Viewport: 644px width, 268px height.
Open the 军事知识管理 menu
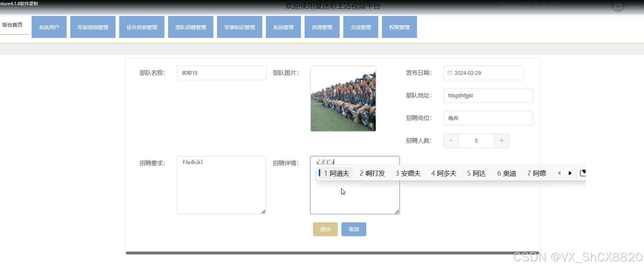[x=240, y=27]
